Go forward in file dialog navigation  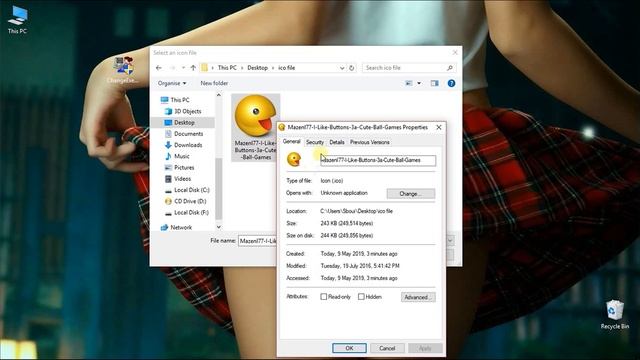click(173, 68)
